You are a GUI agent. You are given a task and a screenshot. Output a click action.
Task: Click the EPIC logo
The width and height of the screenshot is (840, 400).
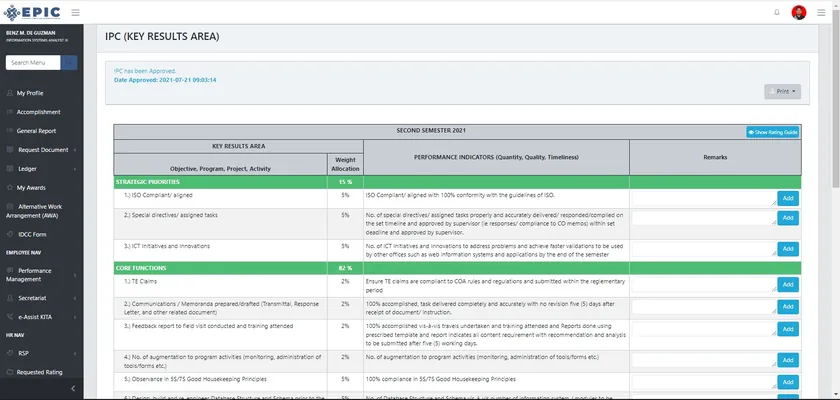[x=32, y=12]
